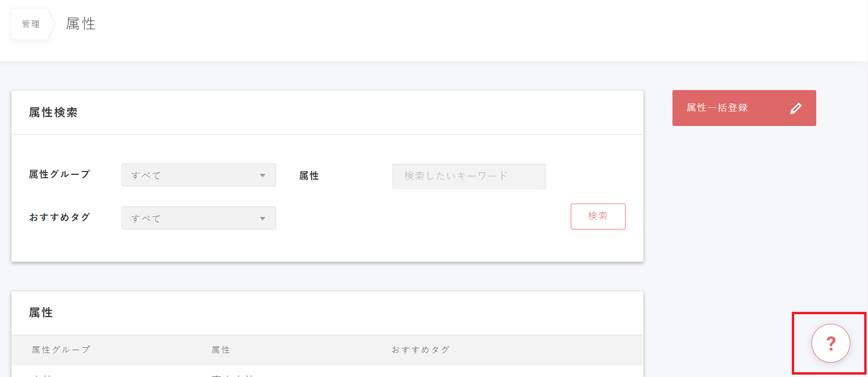Open the おすすめタグ dropdown showing すべて
The width and height of the screenshot is (868, 377).
tap(198, 218)
